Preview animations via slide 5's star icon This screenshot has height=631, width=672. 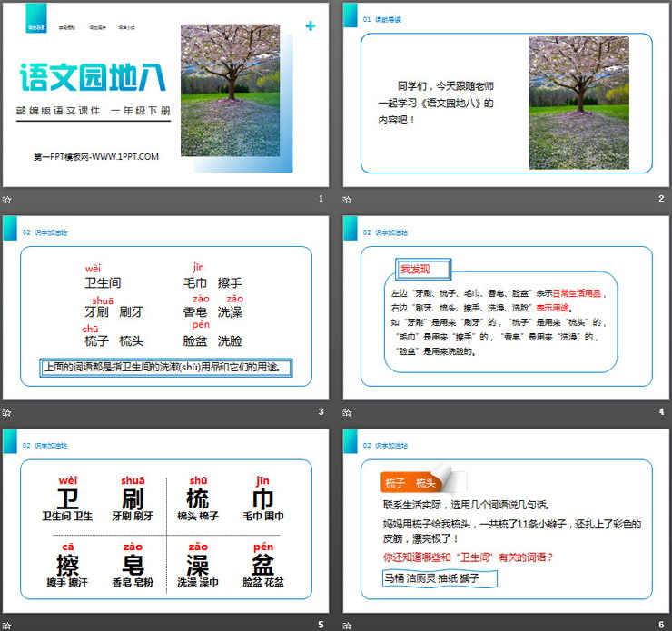(x=7, y=625)
